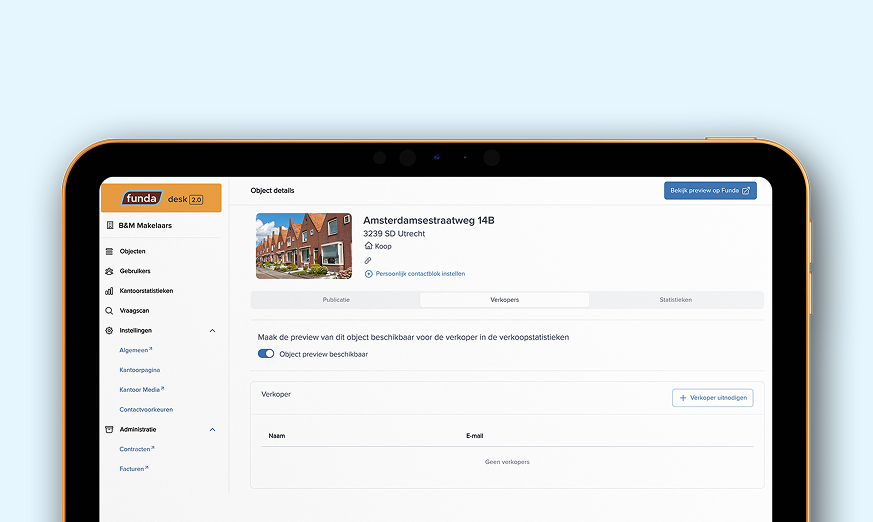Click the Amsterdamsestraatweg 14B address title
This screenshot has width=873, height=522.
(429, 220)
